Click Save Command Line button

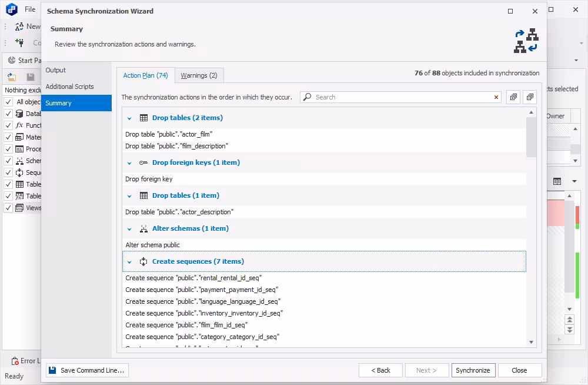(x=88, y=370)
